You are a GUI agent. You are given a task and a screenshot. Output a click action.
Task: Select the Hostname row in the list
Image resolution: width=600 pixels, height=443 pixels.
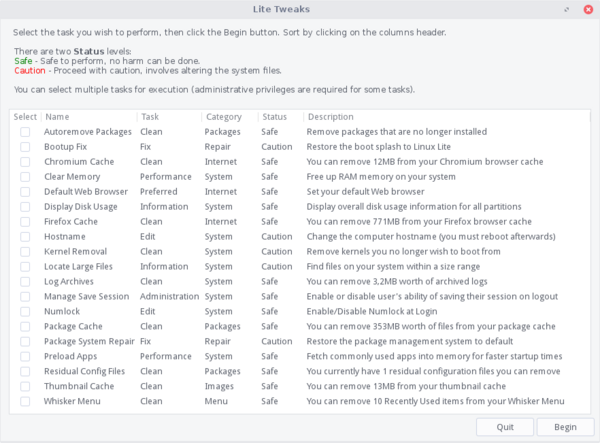pyautogui.click(x=300, y=236)
